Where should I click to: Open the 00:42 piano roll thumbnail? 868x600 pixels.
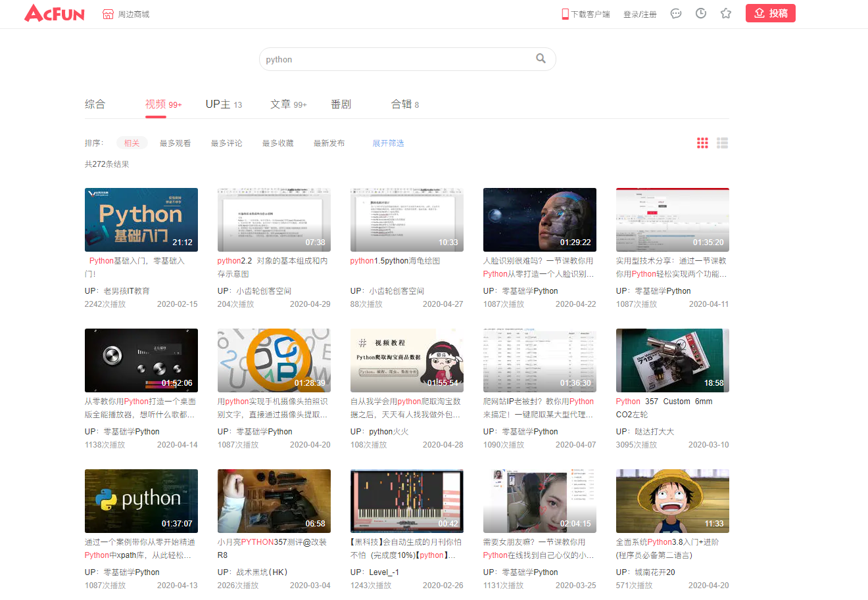(x=407, y=501)
